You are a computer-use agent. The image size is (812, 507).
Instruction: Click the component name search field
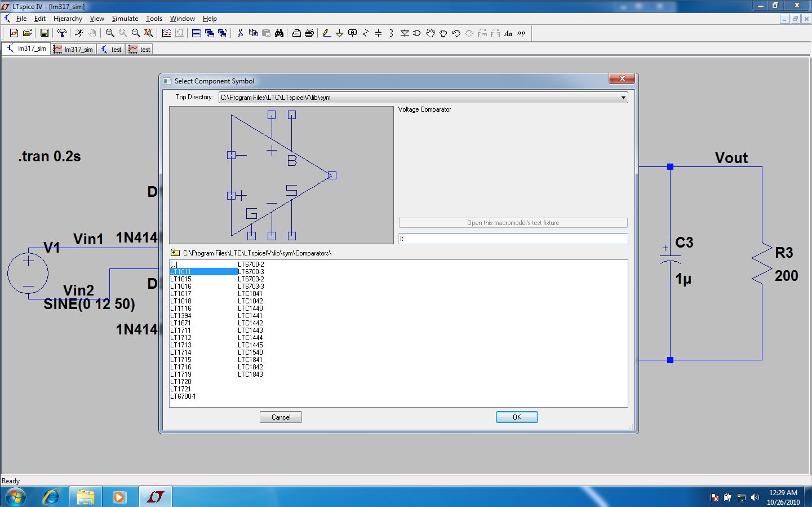[x=513, y=239]
